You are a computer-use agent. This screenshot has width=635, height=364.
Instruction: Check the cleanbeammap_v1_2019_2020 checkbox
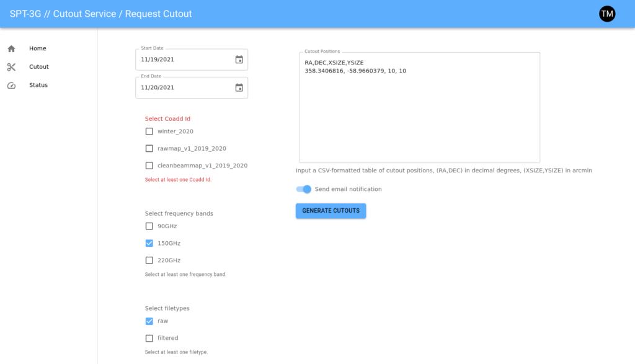coord(149,165)
